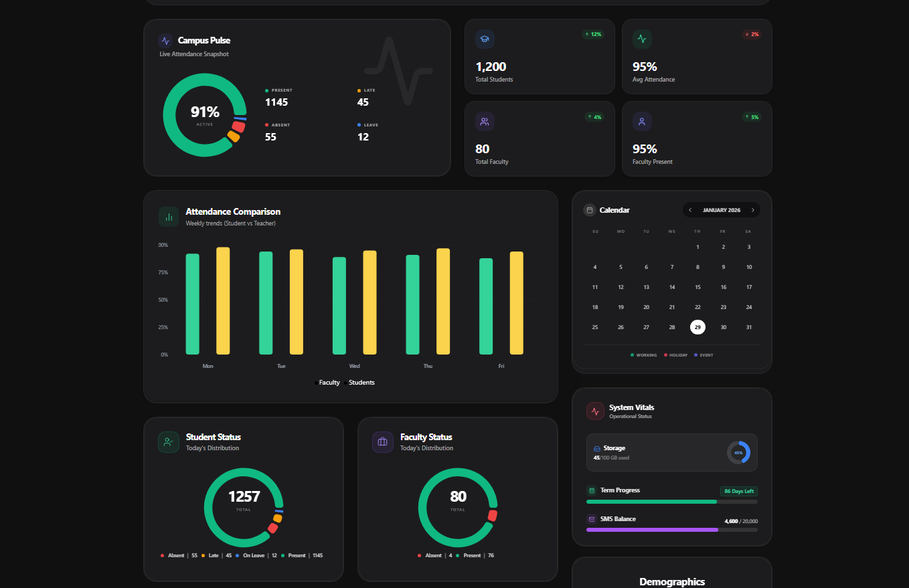The height and width of the screenshot is (588, 909).
Task: Click the briefcase icon on Faculty Status card
Action: coord(382,442)
